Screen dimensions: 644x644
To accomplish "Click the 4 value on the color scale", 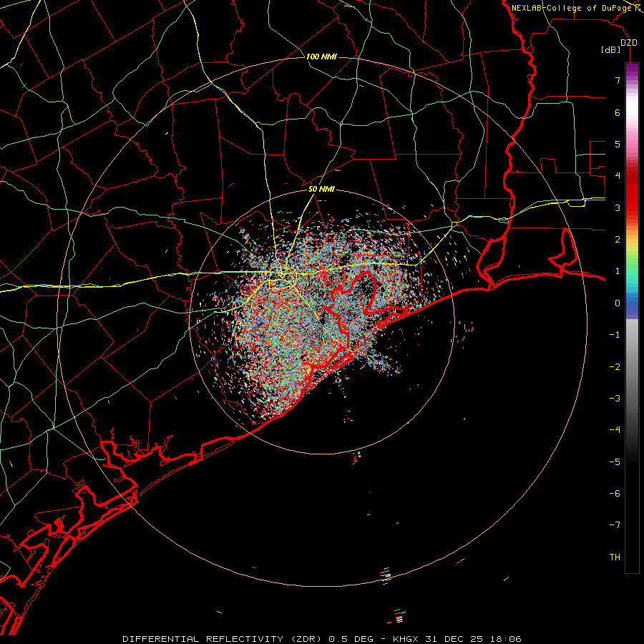I will point(618,176).
